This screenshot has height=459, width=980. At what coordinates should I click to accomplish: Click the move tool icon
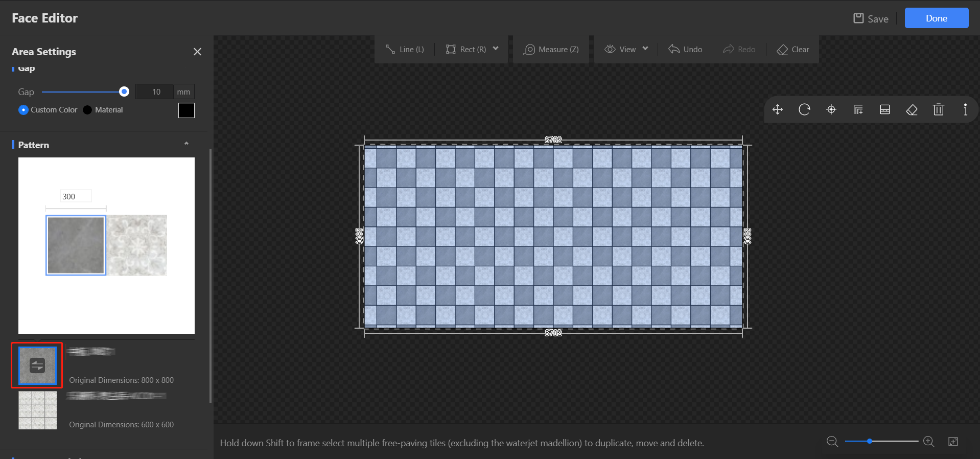(777, 110)
